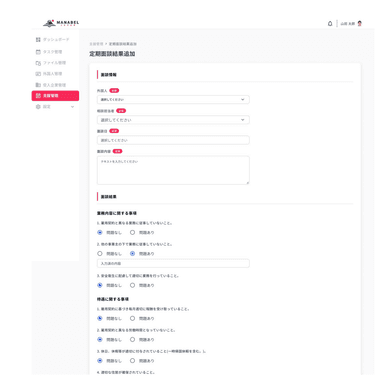Screen dimensions: 390x381
Task: Select 問題なし for business item 2
Action: (x=100, y=253)
